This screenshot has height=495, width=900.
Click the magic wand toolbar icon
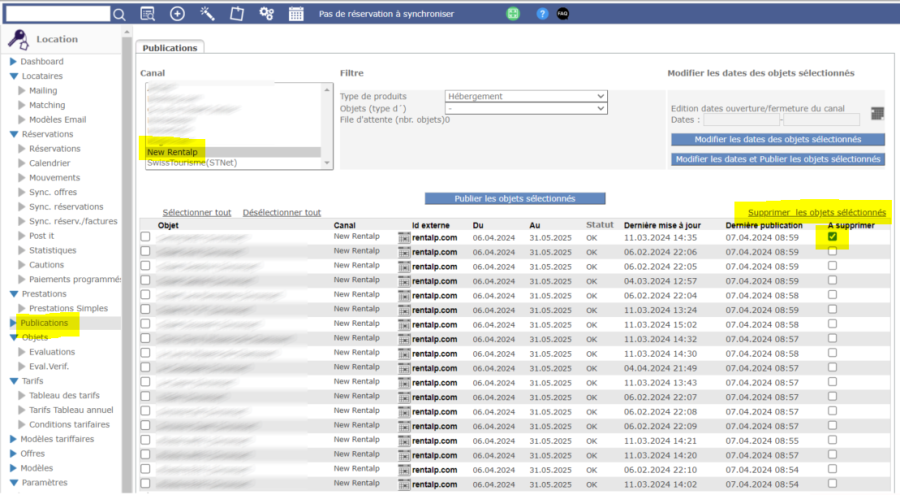click(207, 14)
